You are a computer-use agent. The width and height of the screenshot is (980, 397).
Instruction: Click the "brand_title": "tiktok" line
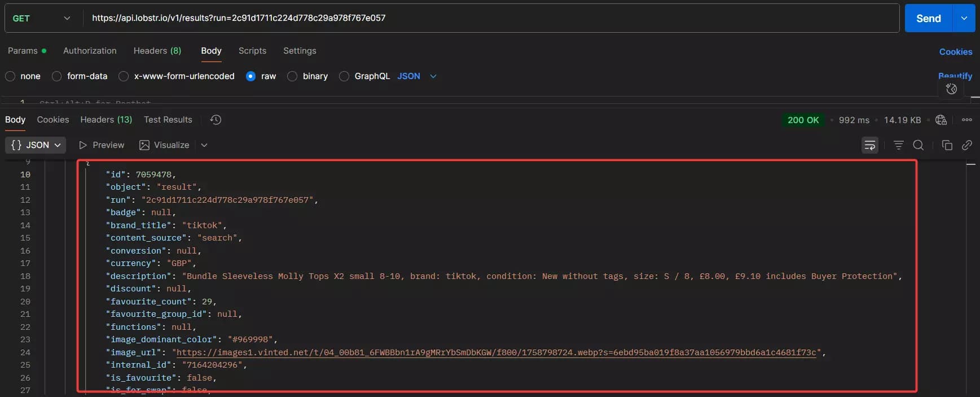[166, 225]
